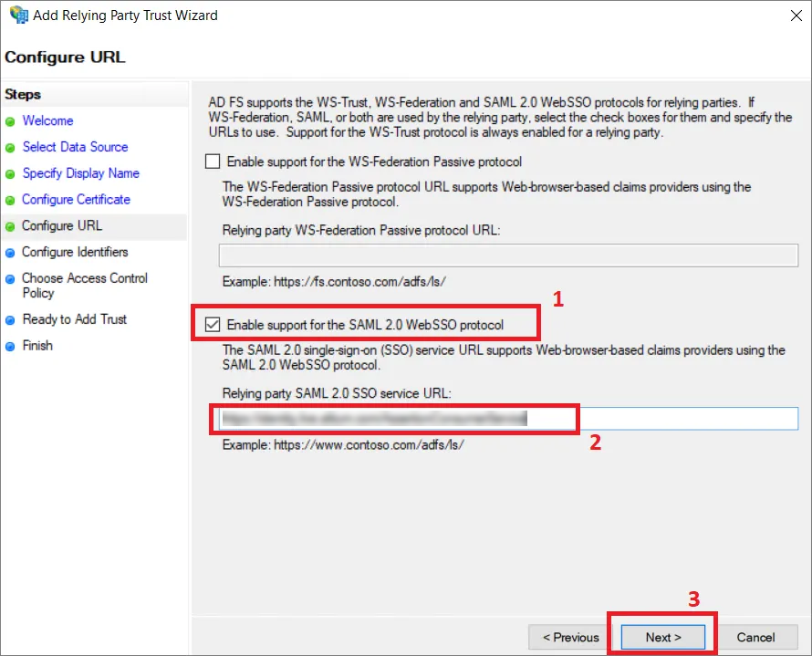The height and width of the screenshot is (656, 812).
Task: Select the Configure Identifiers step
Action: tap(75, 252)
